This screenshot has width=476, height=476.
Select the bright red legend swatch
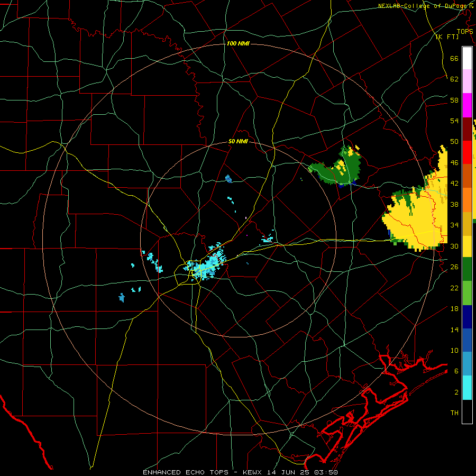[x=467, y=152]
